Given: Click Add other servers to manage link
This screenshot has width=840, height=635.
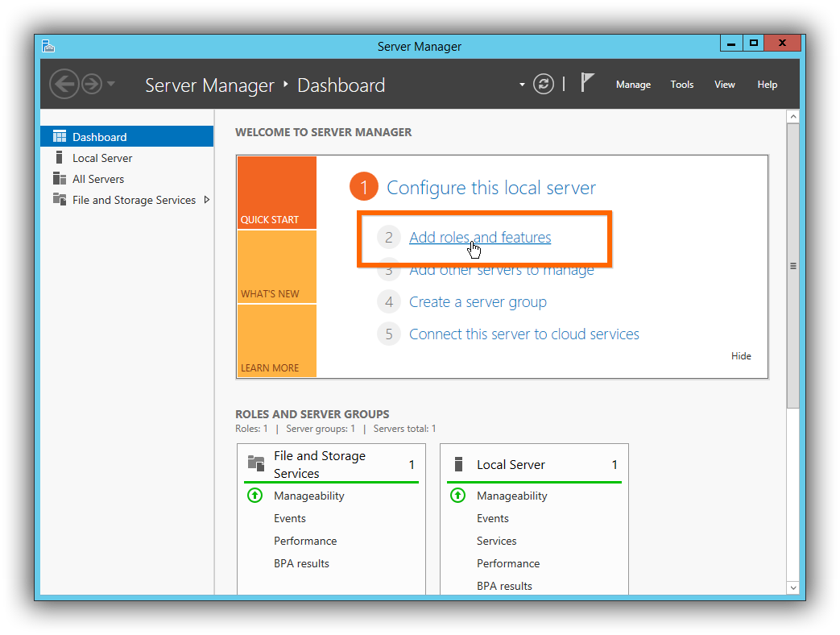Looking at the screenshot, I should tap(502, 270).
